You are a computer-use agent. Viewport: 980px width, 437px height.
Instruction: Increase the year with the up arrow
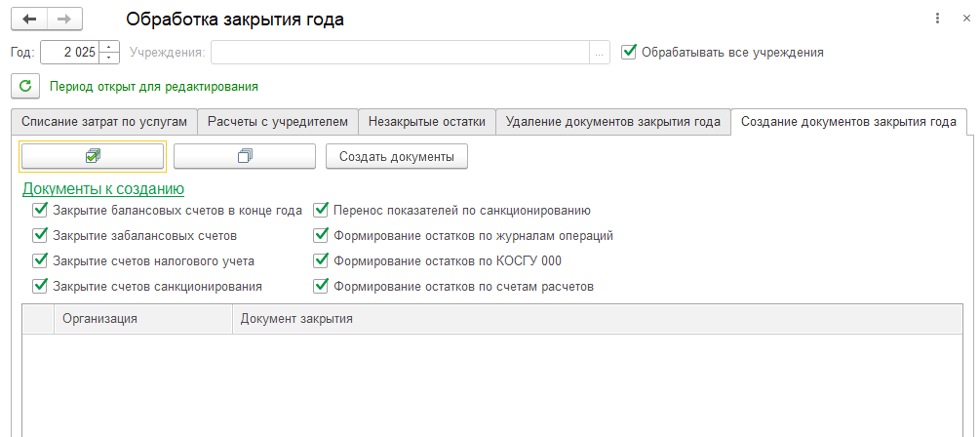click(x=110, y=47)
